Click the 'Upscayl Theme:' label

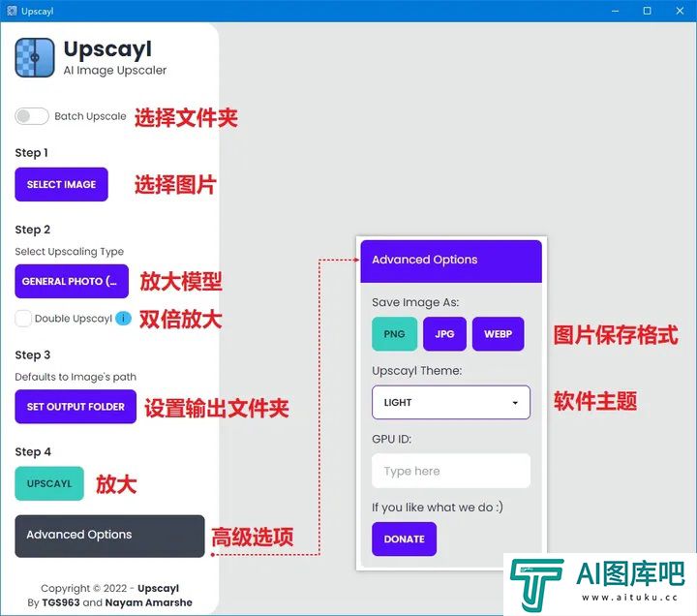point(417,371)
